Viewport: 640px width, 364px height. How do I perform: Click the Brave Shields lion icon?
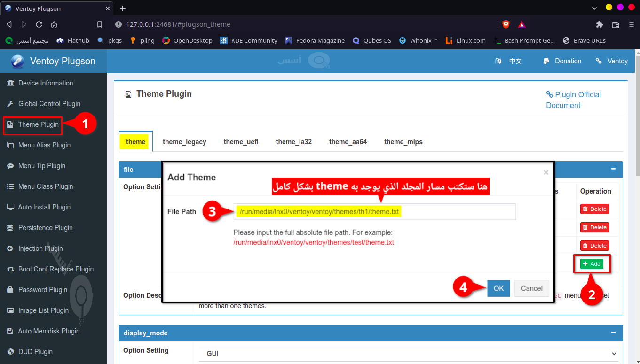click(506, 24)
